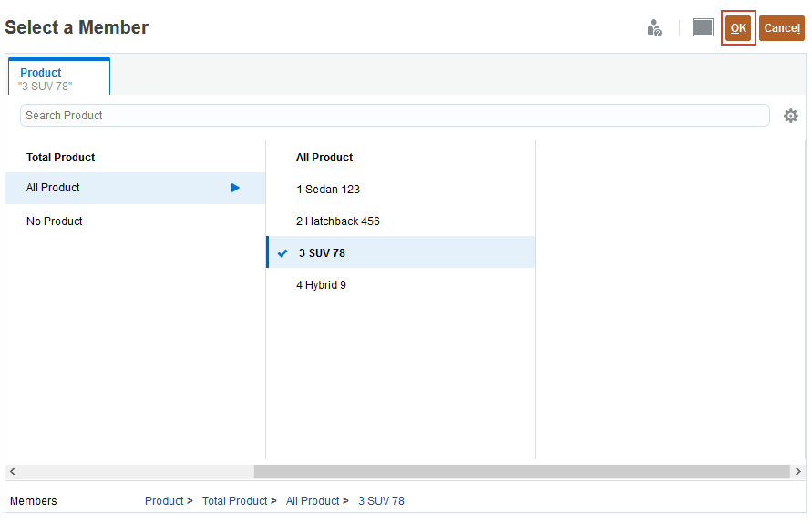Open the Total Product breadcrumb link
812x524 pixels.
(x=234, y=501)
